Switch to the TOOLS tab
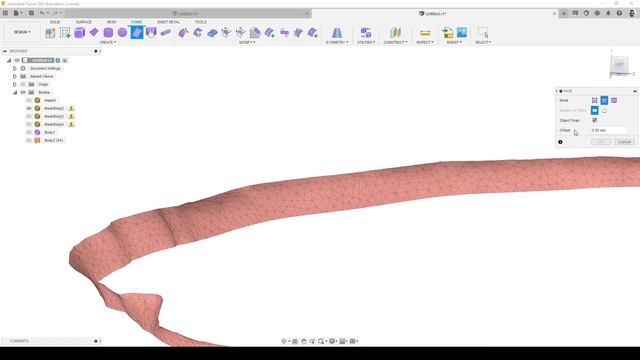The width and height of the screenshot is (640, 360). (200, 22)
